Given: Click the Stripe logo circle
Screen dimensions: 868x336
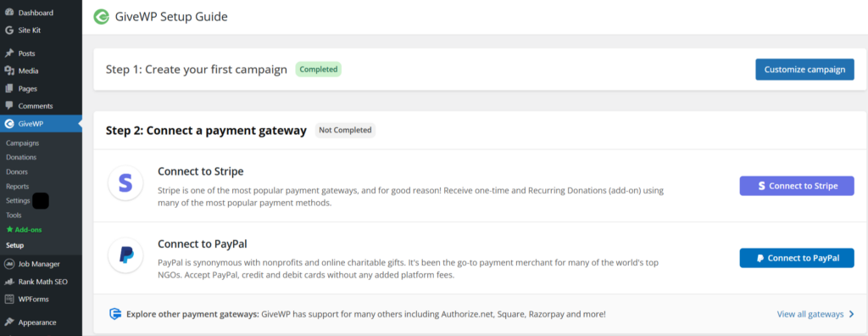Looking at the screenshot, I should pyautogui.click(x=126, y=182).
